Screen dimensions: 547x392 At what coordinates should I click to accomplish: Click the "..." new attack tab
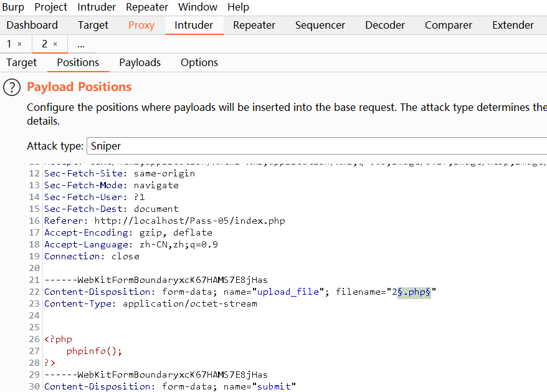(x=81, y=44)
